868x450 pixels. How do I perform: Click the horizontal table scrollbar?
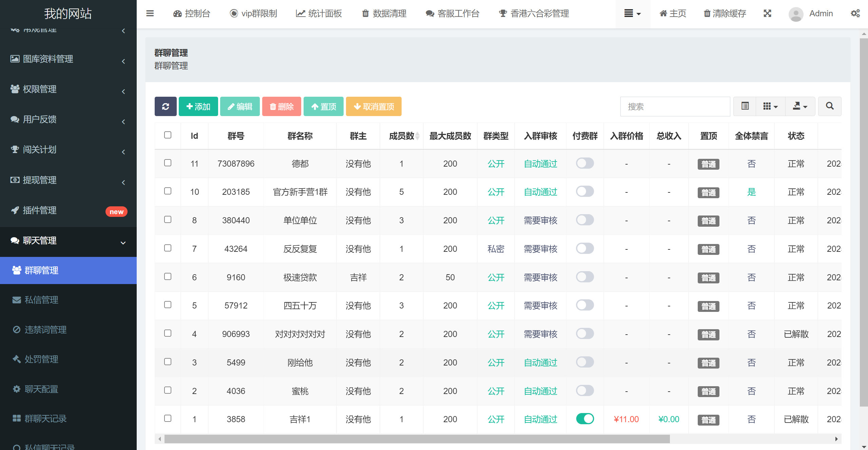pos(417,439)
